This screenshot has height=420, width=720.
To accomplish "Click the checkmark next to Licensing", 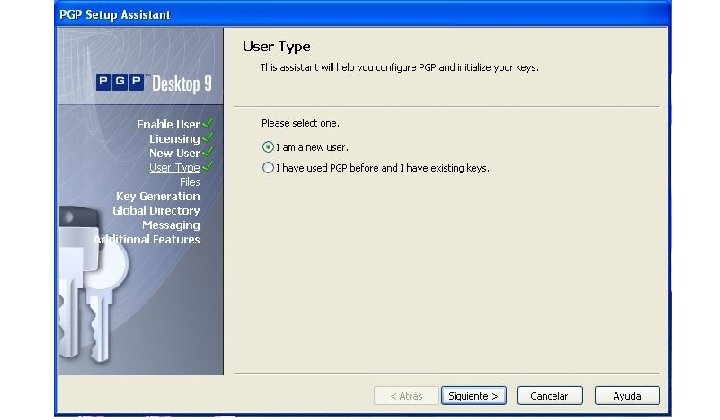I will (208, 137).
